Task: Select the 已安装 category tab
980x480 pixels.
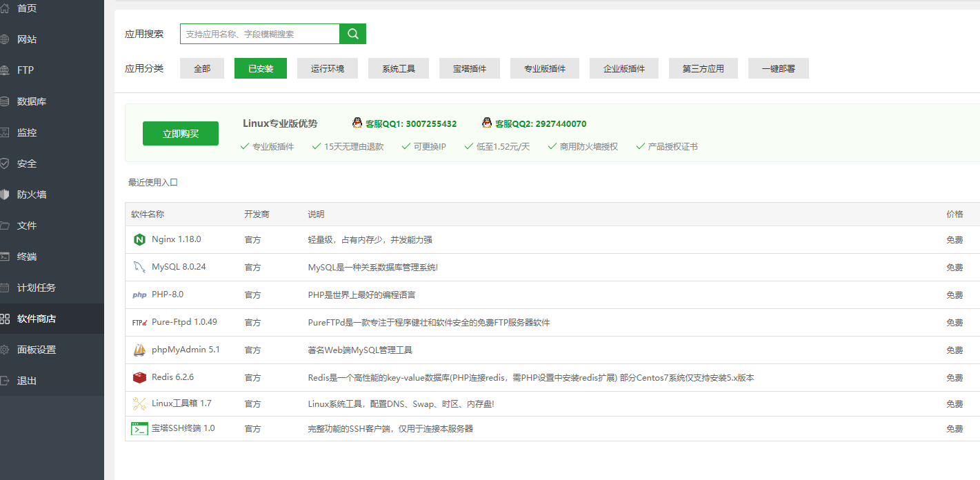Action: pyautogui.click(x=261, y=68)
